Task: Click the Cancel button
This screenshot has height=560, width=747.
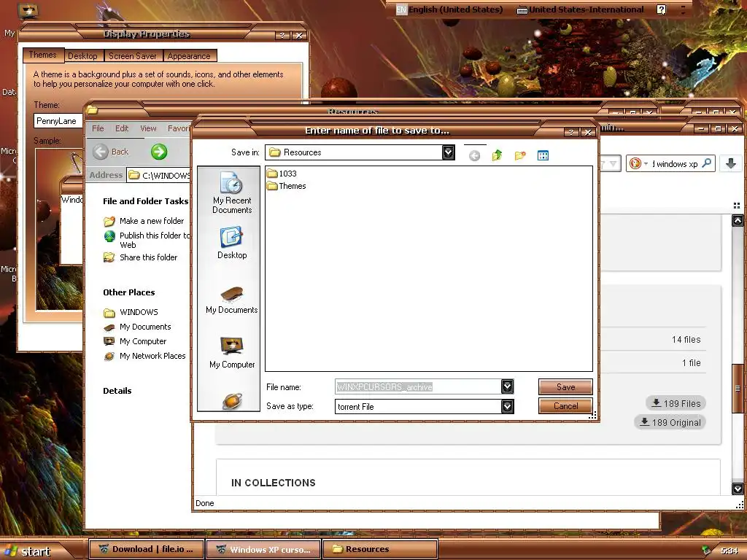Action: 565,406
